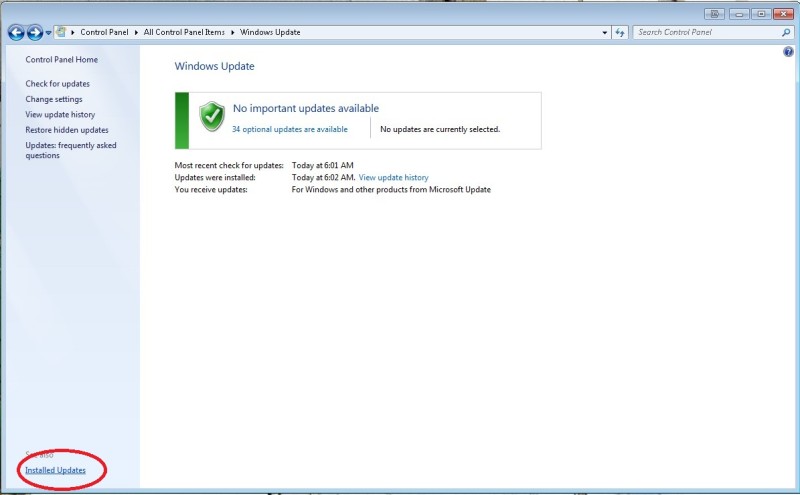Click the Windows Update page title
Image resolution: width=800 pixels, height=495 pixels.
click(214, 66)
